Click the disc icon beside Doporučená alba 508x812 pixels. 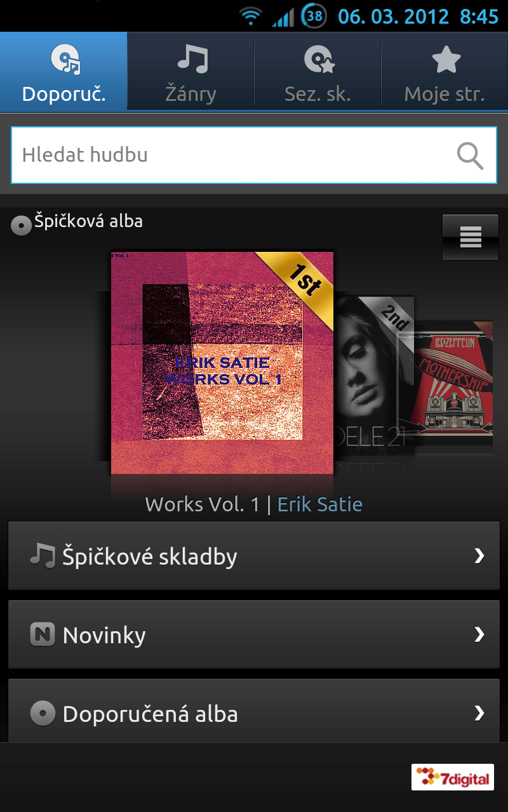(x=43, y=713)
